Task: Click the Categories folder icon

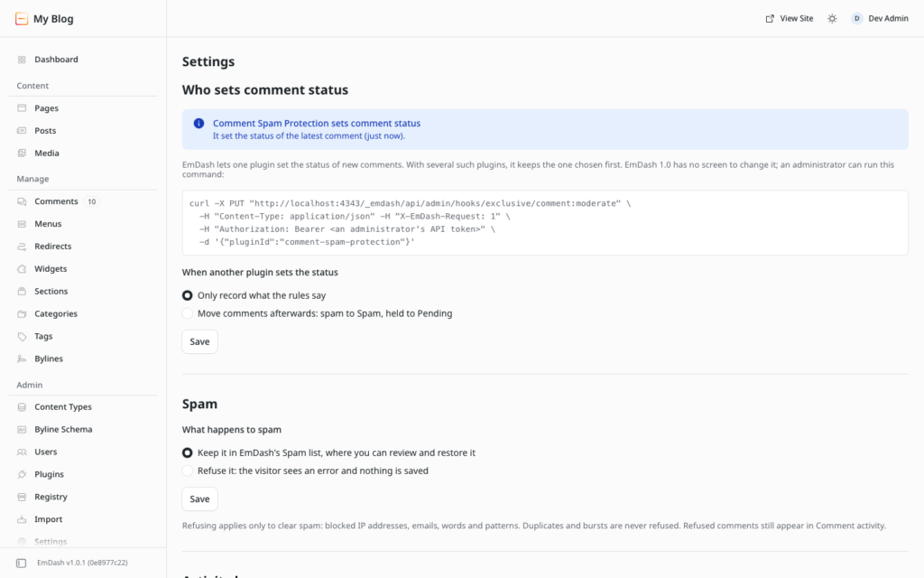Action: pos(22,313)
